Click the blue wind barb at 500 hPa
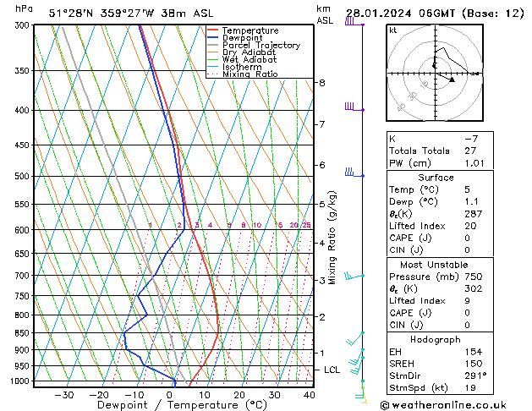The image size is (532, 411). (x=354, y=173)
